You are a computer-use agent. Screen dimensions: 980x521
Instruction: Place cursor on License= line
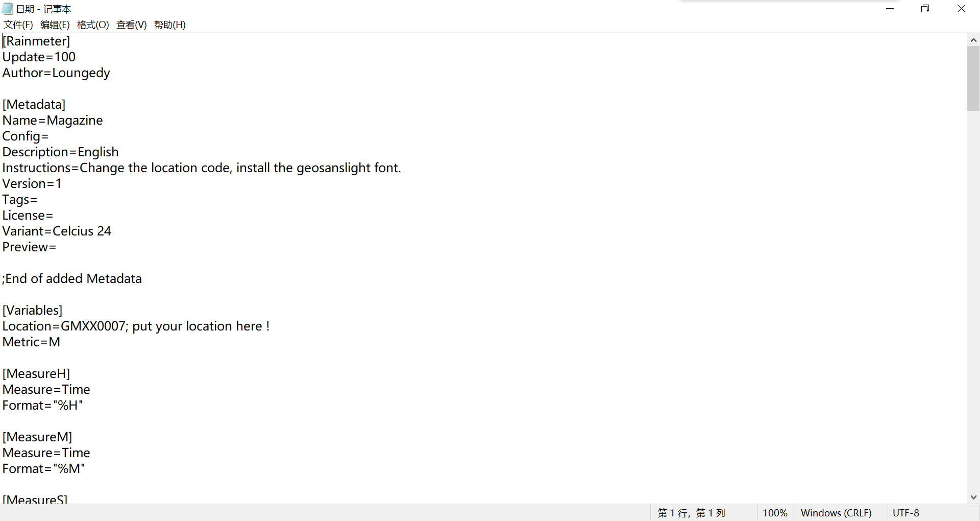[28, 215]
